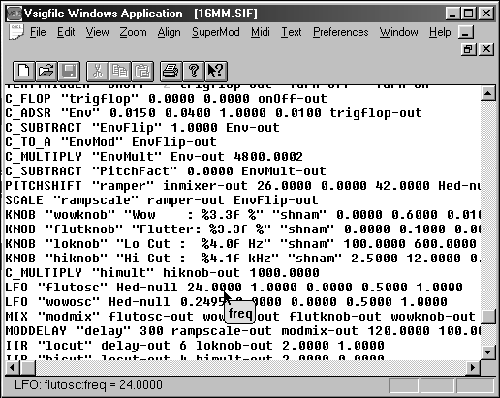Open the View menu

97,32
